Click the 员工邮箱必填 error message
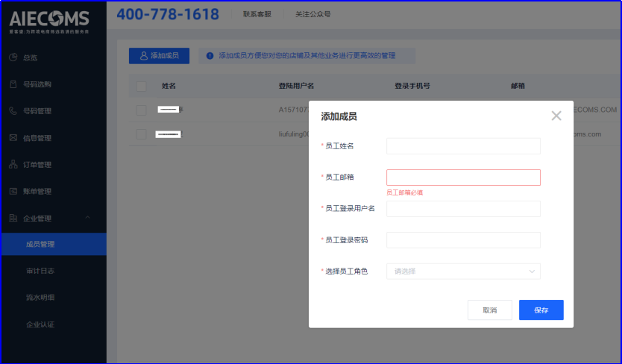 (x=405, y=192)
